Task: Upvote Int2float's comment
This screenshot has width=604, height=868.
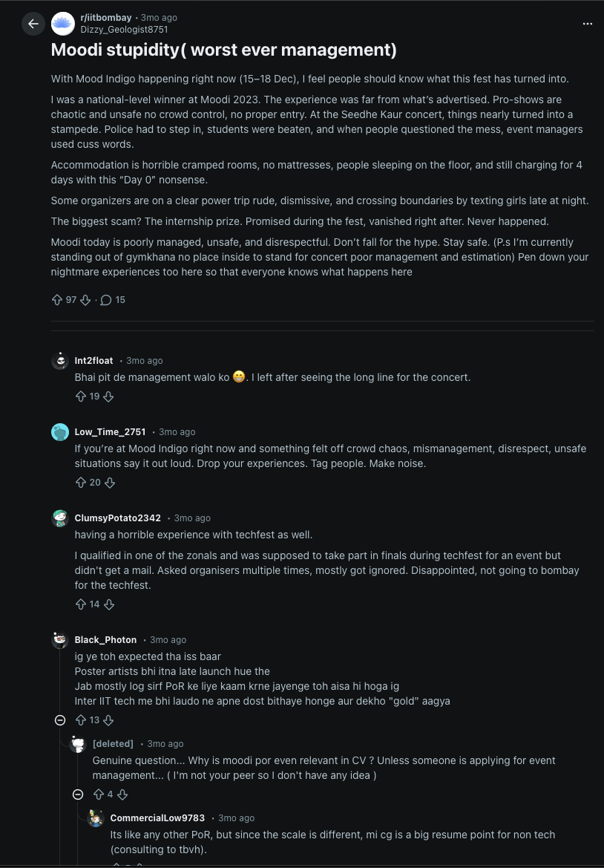Action: (x=81, y=397)
